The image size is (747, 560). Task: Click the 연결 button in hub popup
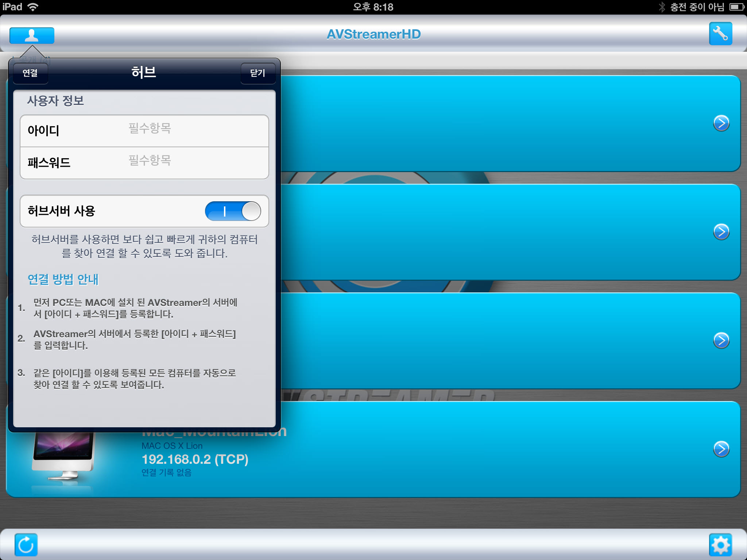point(30,73)
